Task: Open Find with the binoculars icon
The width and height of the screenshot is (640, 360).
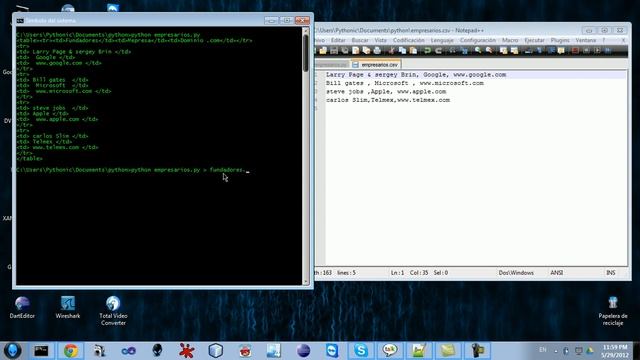Action: [453, 51]
